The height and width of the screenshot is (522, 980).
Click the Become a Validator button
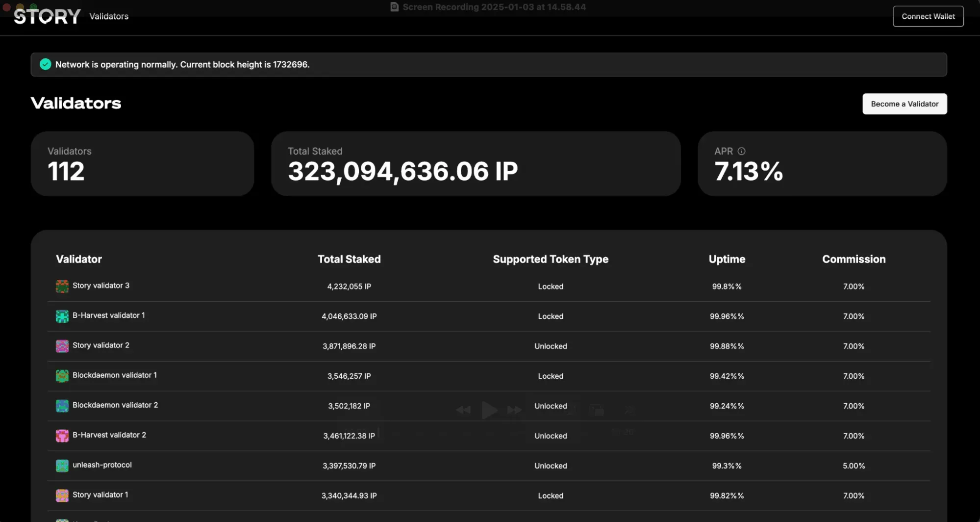905,104
